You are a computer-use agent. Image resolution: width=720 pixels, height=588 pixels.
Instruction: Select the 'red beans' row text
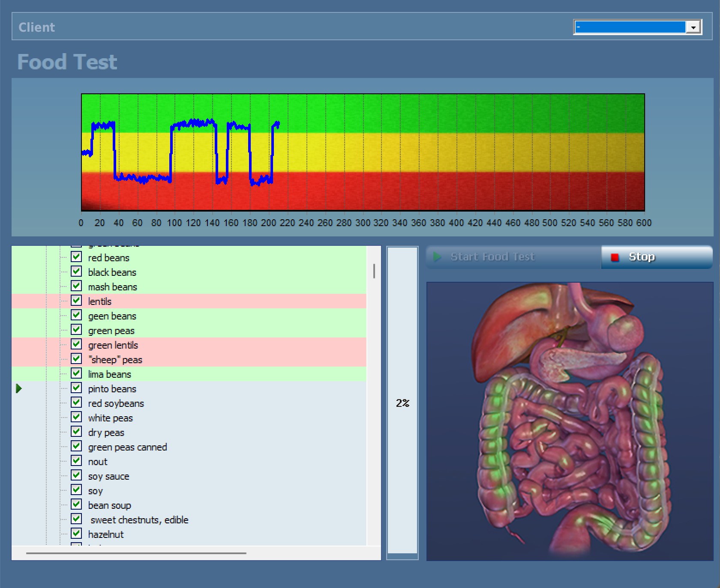click(108, 258)
